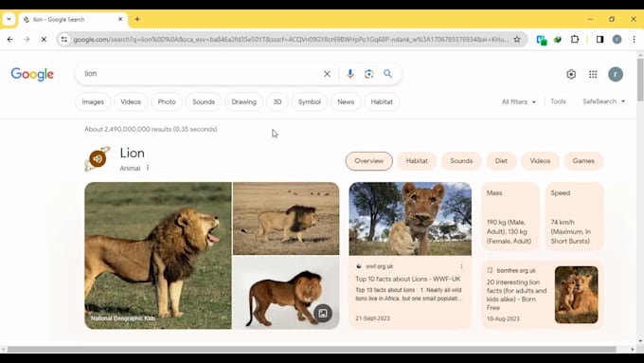Open the blue-green translate extension icon
This screenshot has width=644, height=363.
point(542,40)
